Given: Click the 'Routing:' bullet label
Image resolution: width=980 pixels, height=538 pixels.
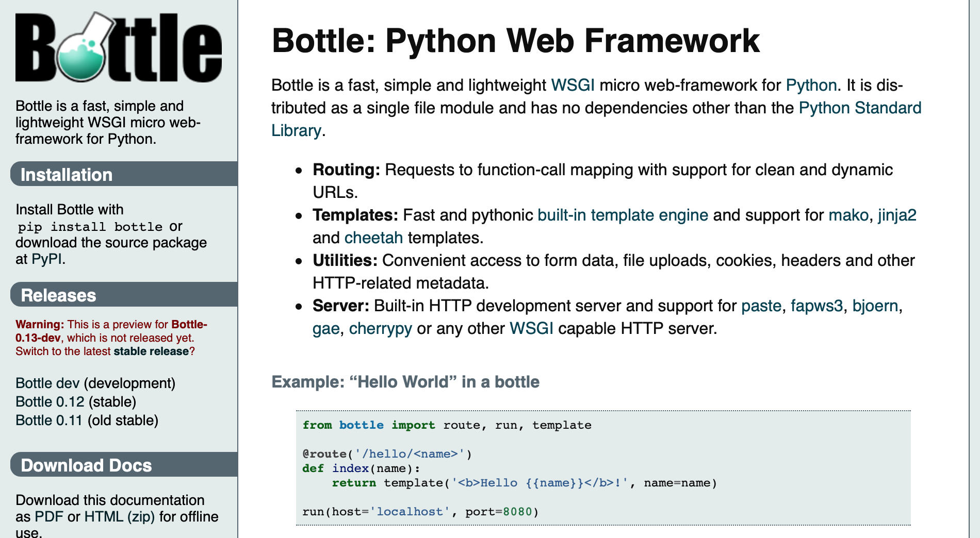Looking at the screenshot, I should (x=346, y=170).
